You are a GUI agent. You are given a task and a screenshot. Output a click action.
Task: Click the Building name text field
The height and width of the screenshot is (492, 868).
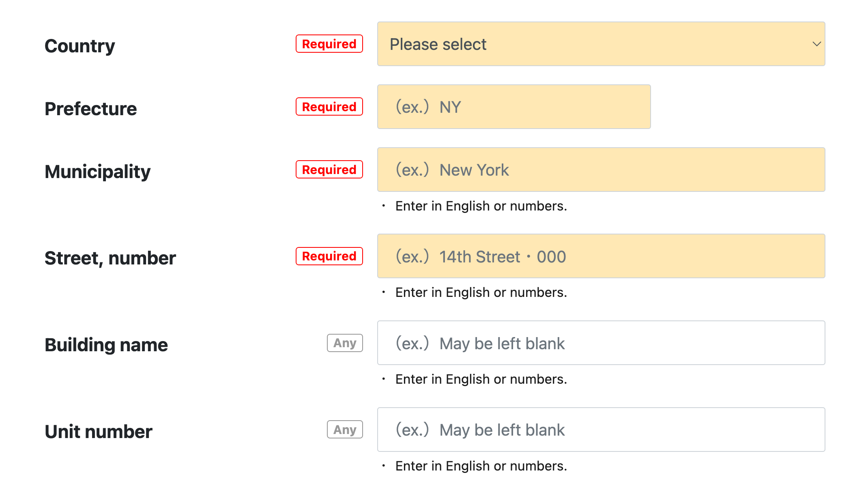(x=601, y=343)
